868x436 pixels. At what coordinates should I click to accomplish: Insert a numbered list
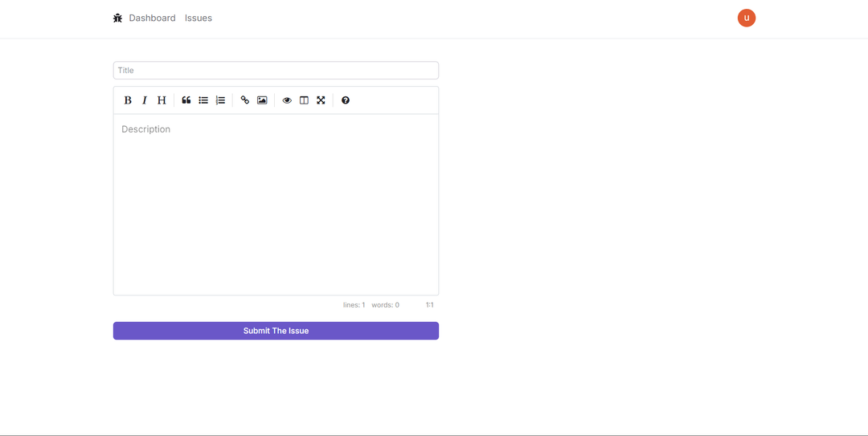click(x=220, y=100)
